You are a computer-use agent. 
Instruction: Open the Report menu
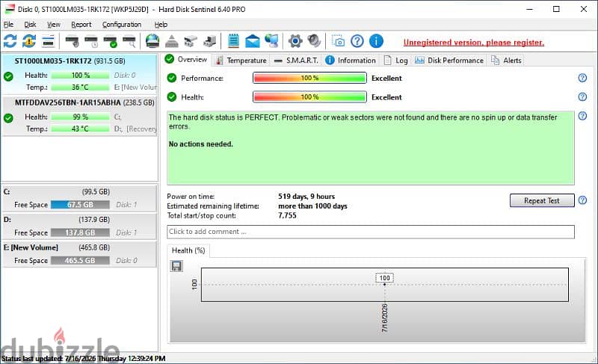(81, 25)
